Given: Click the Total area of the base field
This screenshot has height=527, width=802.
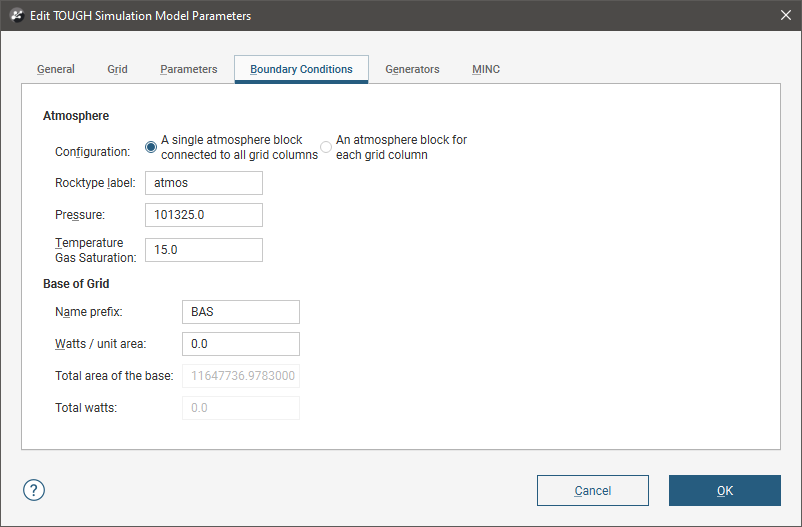Looking at the screenshot, I should 240,376.
